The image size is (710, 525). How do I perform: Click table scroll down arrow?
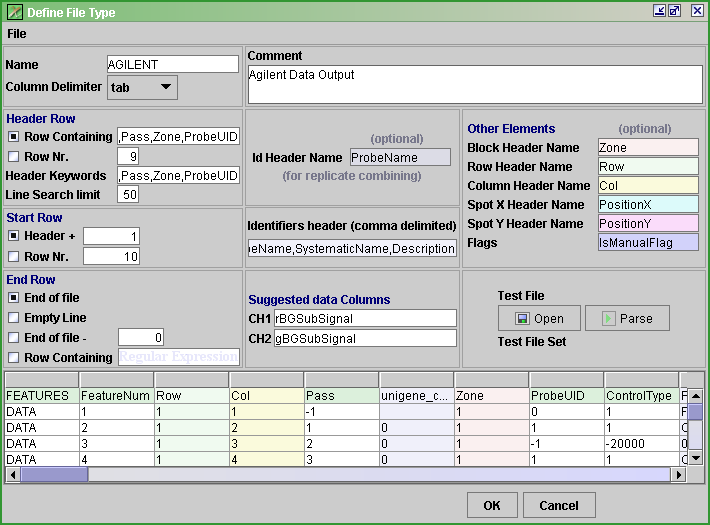click(x=696, y=458)
